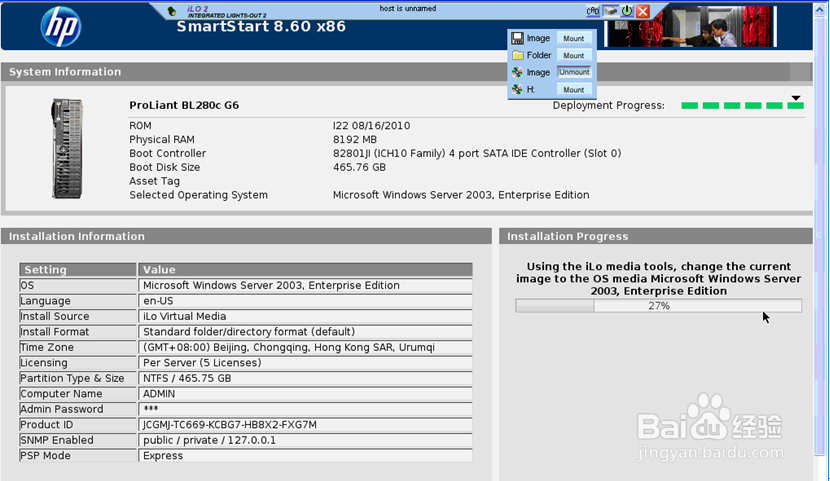Image resolution: width=830 pixels, height=481 pixels.
Task: Click the 'Asset Tag' label
Action: click(154, 181)
